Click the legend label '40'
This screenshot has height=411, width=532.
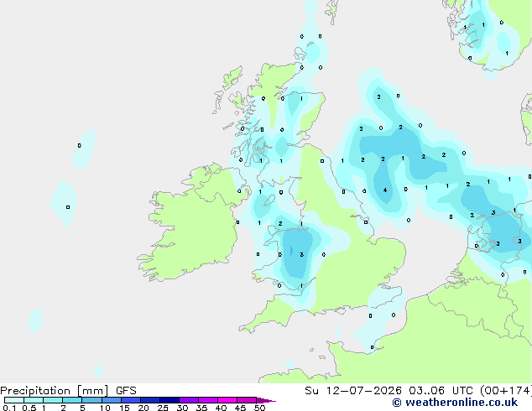click(x=221, y=408)
